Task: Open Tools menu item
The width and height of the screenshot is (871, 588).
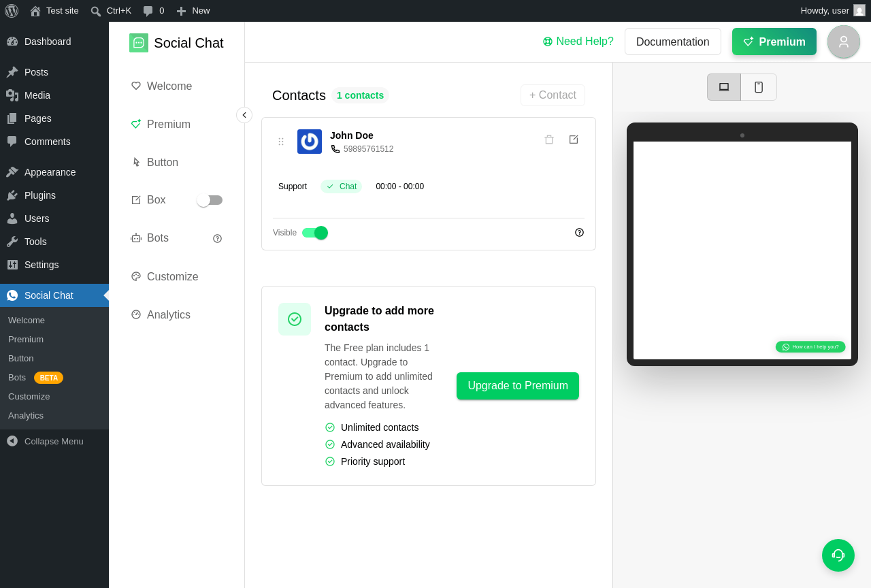Action: pos(54,242)
